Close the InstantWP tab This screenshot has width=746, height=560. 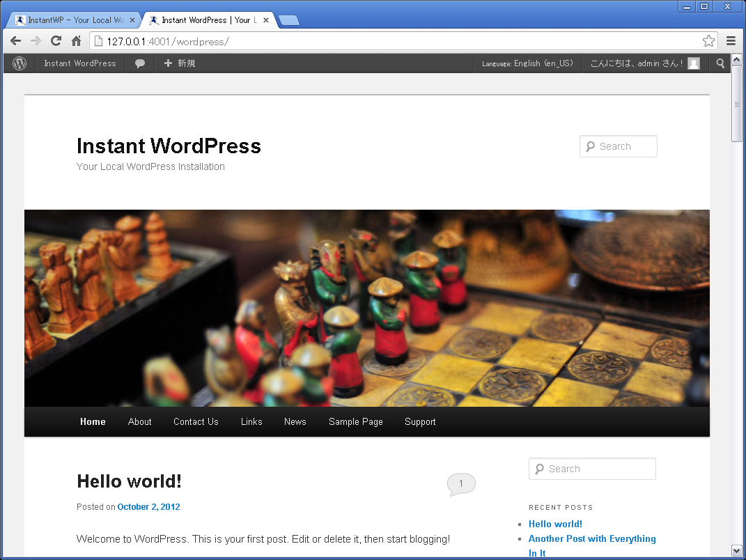(132, 20)
